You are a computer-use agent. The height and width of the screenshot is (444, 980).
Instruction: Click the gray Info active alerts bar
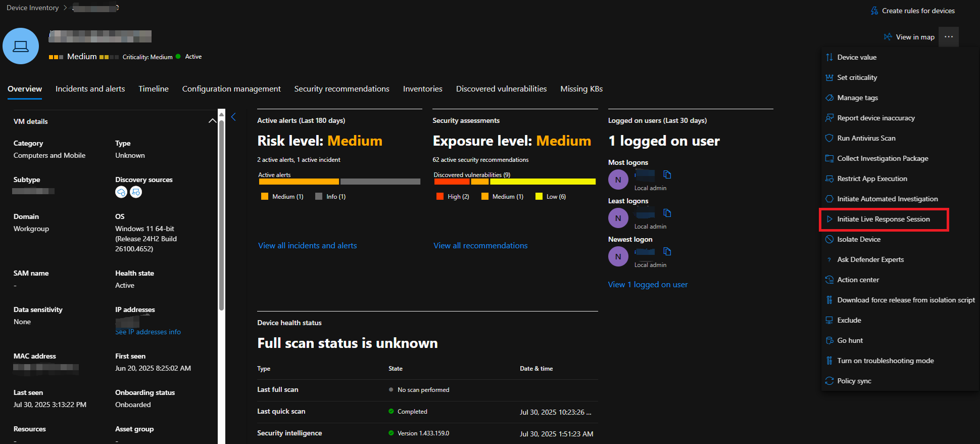380,182
